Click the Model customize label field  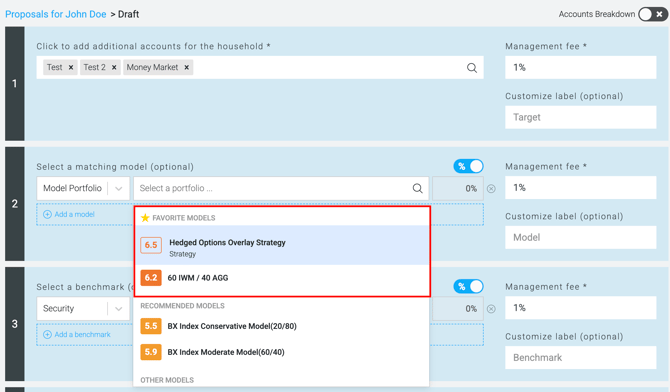point(580,237)
